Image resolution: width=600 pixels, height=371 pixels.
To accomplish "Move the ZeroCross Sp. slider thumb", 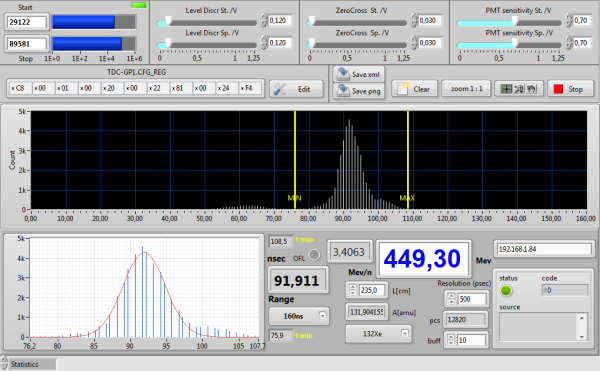I will [312, 44].
